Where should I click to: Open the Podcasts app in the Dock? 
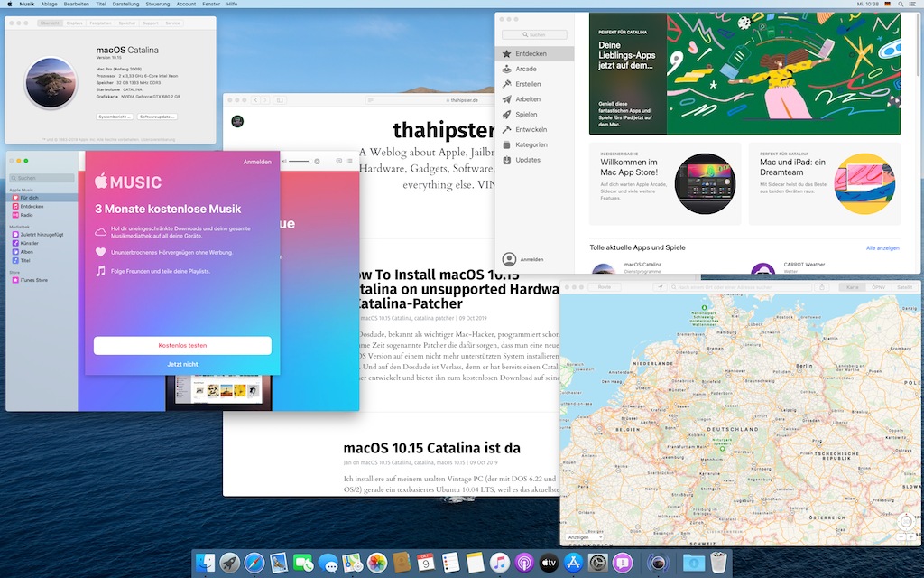coord(524,563)
